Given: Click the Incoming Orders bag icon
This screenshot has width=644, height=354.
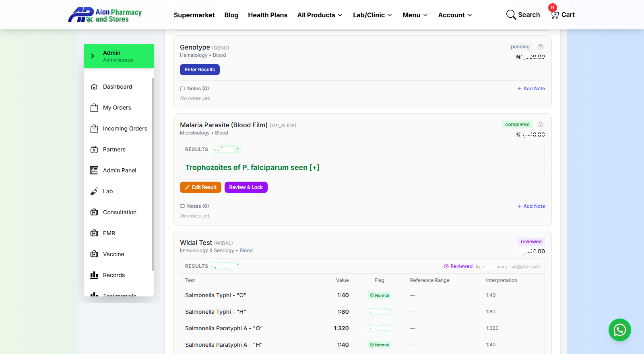Looking at the screenshot, I should [94, 128].
